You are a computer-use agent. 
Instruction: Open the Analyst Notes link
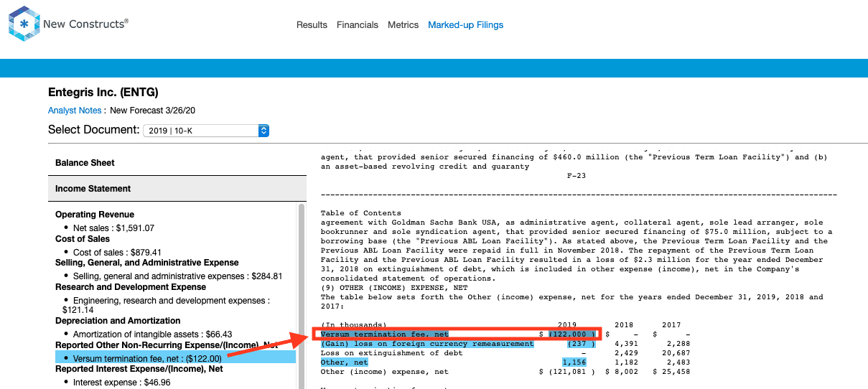pyautogui.click(x=75, y=111)
